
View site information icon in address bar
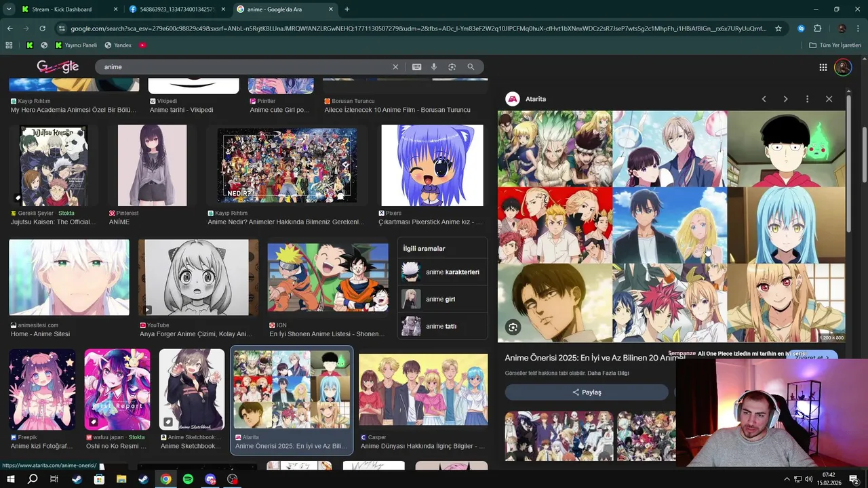click(x=62, y=28)
